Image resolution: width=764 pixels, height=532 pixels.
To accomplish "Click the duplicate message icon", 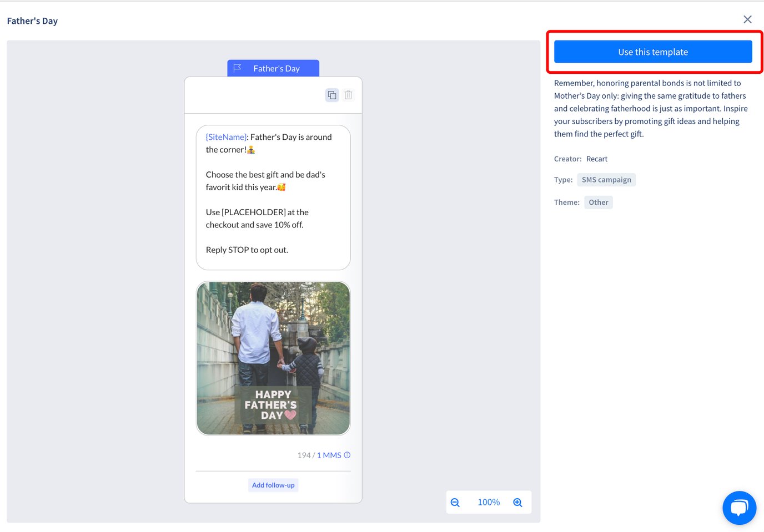I will click(x=331, y=94).
